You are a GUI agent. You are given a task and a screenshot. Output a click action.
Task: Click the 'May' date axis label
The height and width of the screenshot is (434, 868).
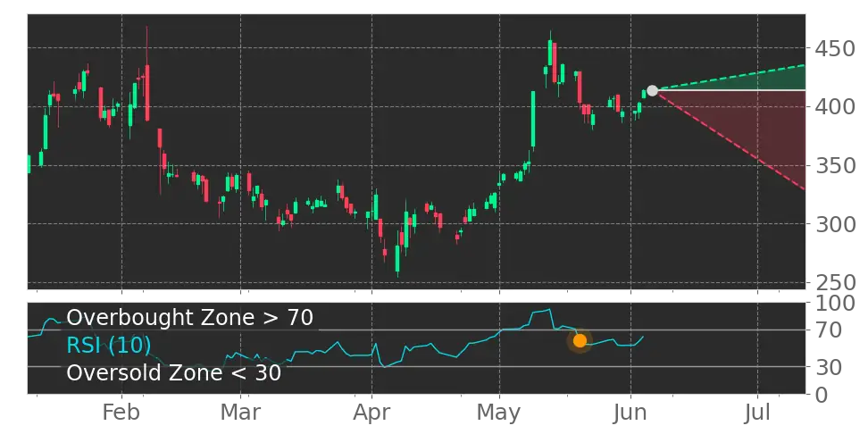coord(499,413)
